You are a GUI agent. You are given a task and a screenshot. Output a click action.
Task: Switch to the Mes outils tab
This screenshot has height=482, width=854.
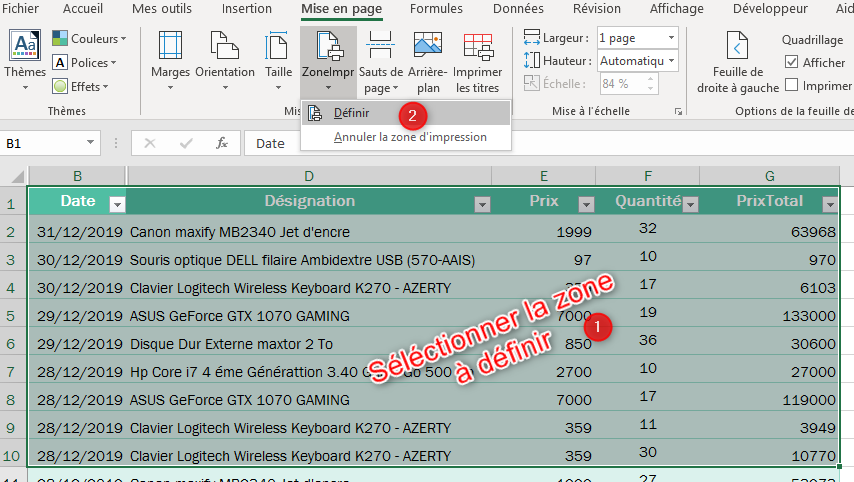pos(162,9)
